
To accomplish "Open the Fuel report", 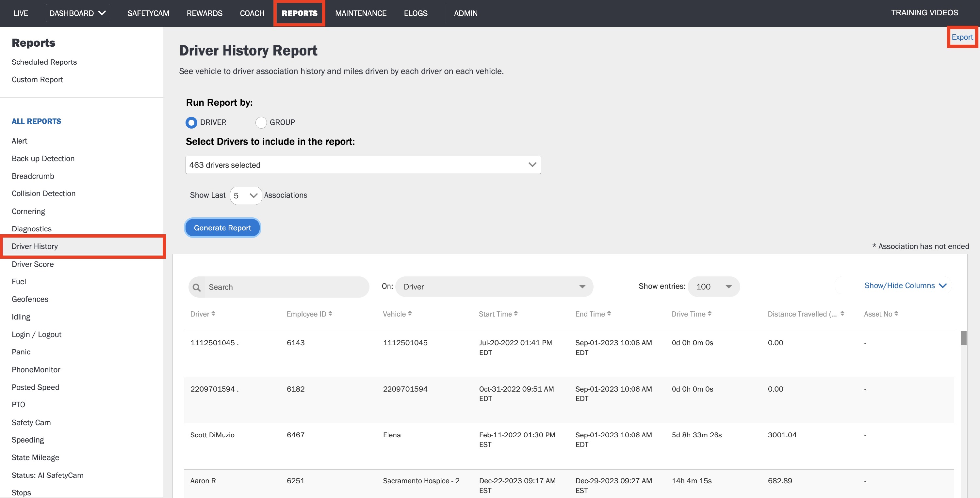I will [x=19, y=282].
